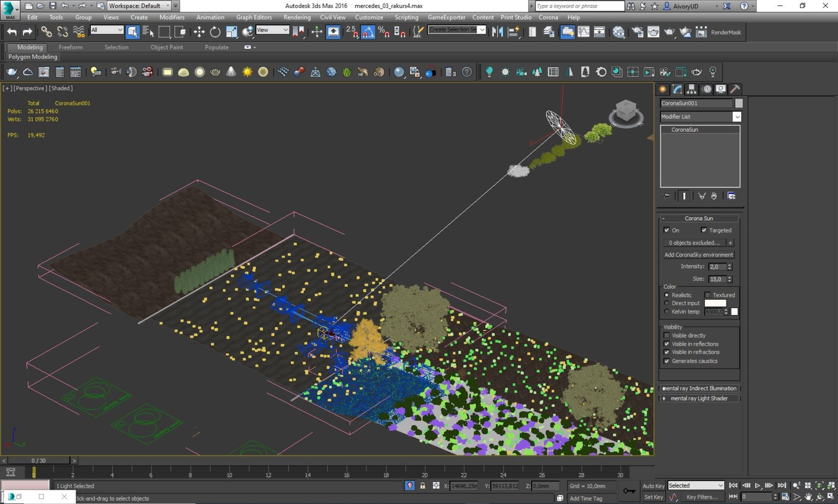Image resolution: width=838 pixels, height=504 pixels.
Task: Open the Hierarchy panel tab icon
Action: [x=692, y=89]
